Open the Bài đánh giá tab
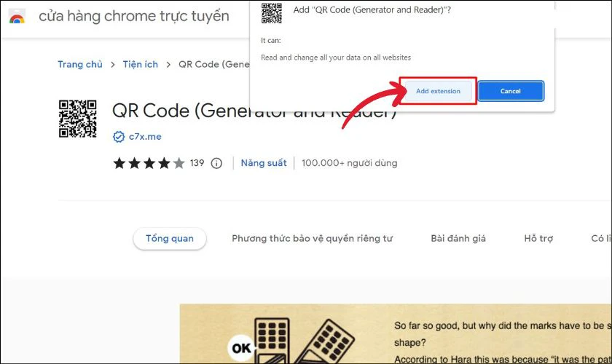Screen dimensions: 612x364 tap(458, 238)
